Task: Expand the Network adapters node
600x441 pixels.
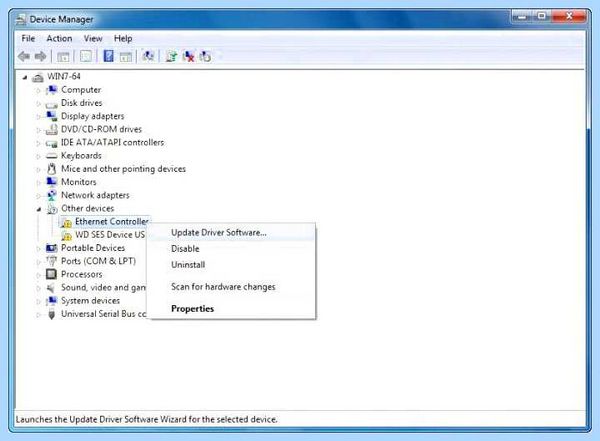Action: click(38, 196)
